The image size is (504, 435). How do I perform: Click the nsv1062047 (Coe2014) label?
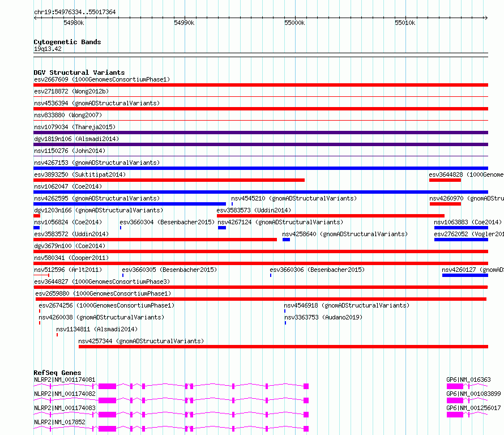[68, 186]
